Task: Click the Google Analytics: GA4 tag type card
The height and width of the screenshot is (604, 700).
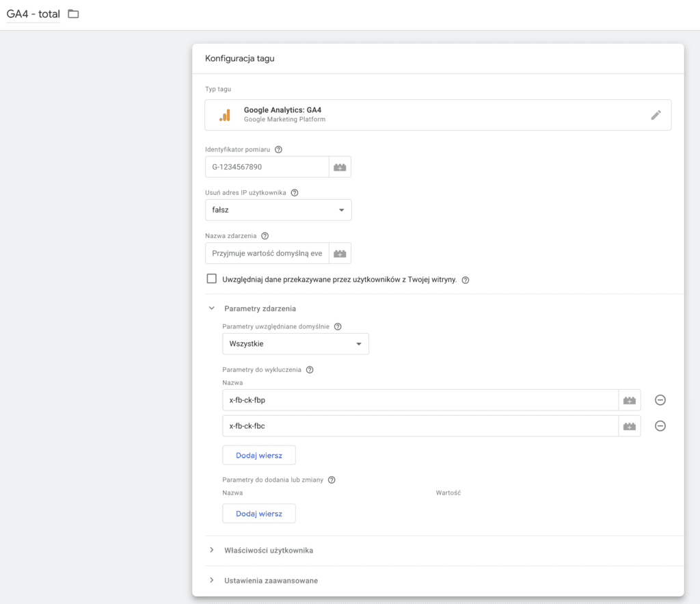Action: tap(438, 115)
